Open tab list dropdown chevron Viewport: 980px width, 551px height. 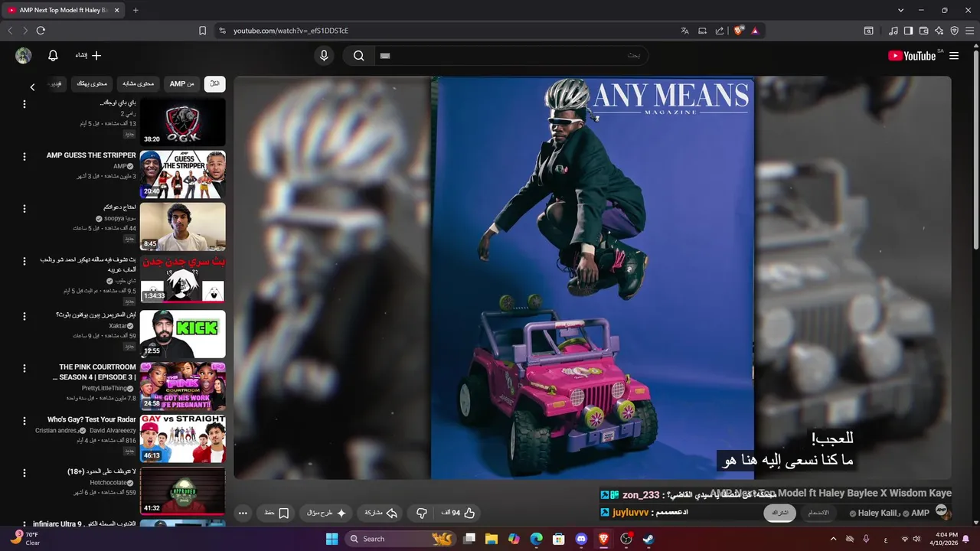click(x=901, y=10)
